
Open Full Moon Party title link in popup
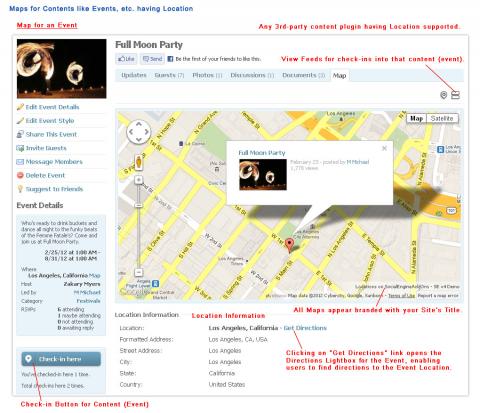[262, 153]
